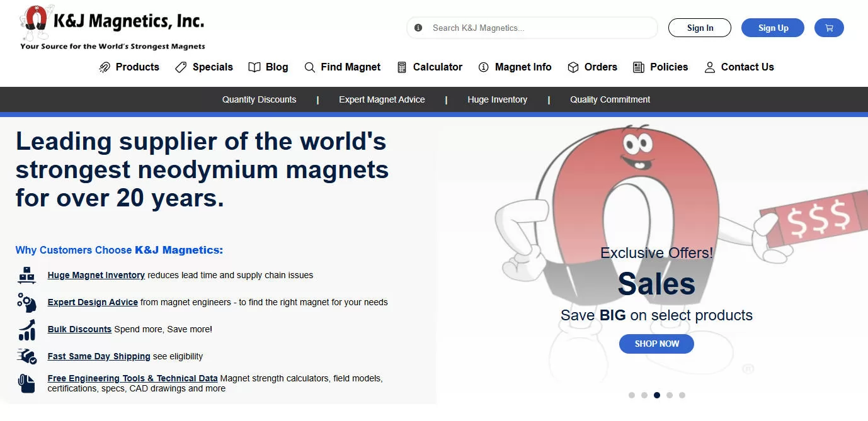This screenshot has height=421, width=868.
Task: Click the Expert Design Advice gears icon
Action: 27,302
